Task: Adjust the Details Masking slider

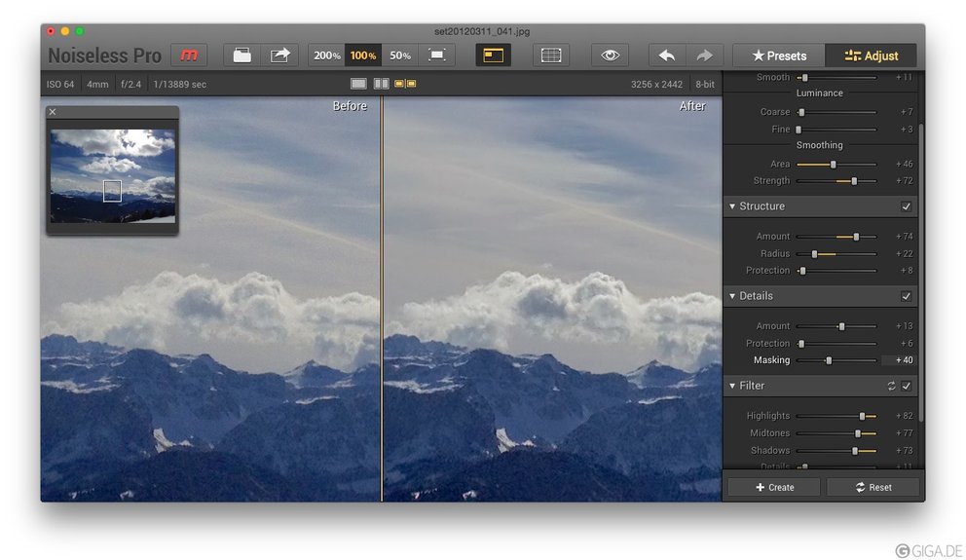Action: pos(836,360)
